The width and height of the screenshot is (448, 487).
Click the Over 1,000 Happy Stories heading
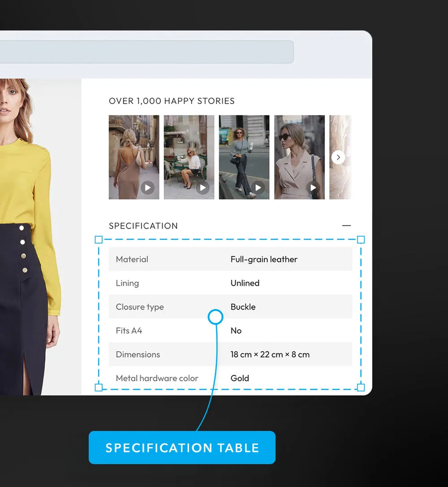pyautogui.click(x=172, y=101)
